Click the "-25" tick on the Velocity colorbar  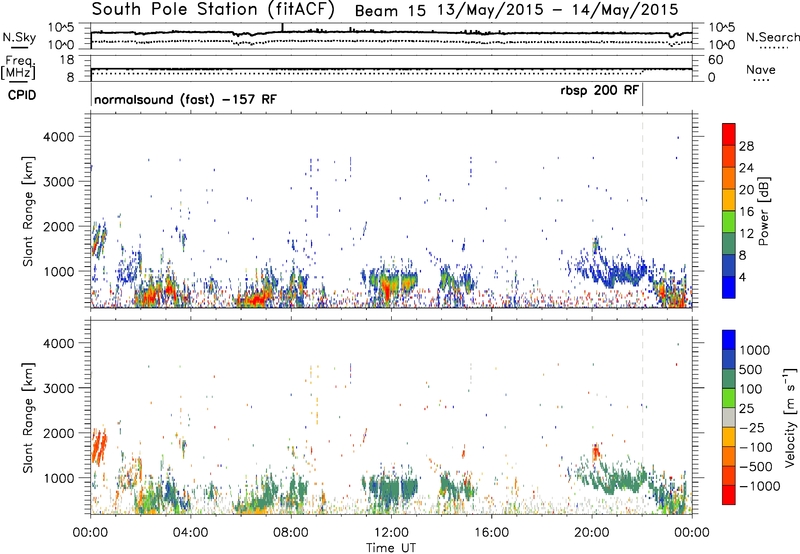point(751,427)
